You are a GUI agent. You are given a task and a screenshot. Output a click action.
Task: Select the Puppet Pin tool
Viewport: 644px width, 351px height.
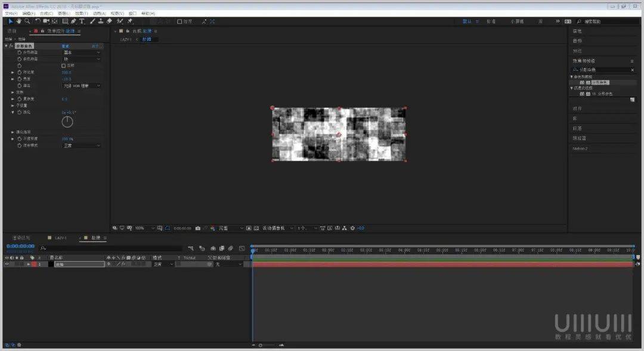pyautogui.click(x=130, y=21)
